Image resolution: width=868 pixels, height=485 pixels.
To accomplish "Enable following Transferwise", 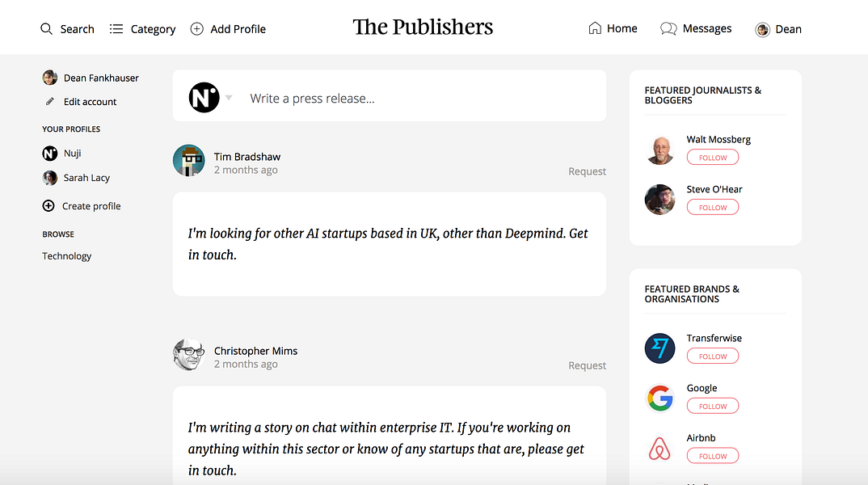I will (x=712, y=356).
